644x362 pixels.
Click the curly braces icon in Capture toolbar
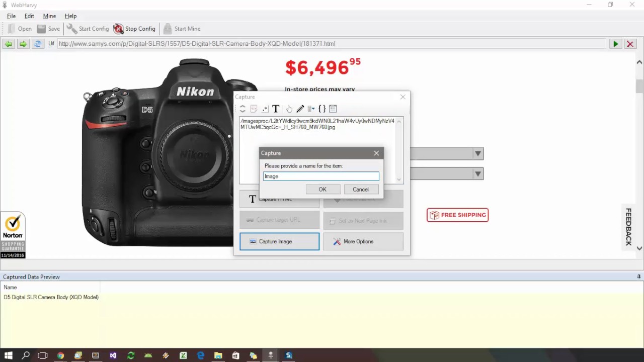click(322, 109)
